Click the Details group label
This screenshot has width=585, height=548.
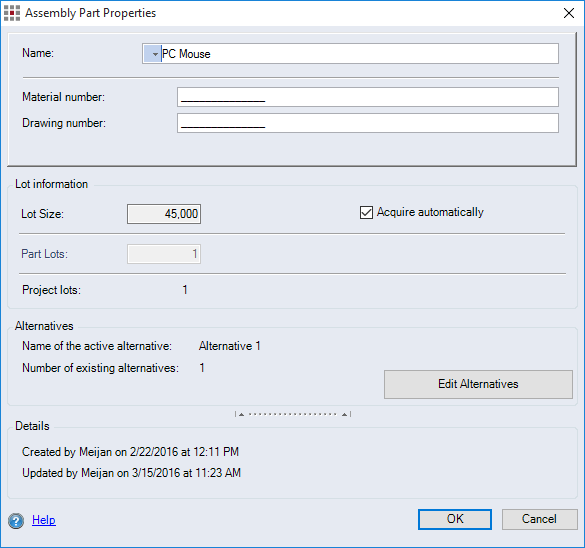(x=32, y=426)
